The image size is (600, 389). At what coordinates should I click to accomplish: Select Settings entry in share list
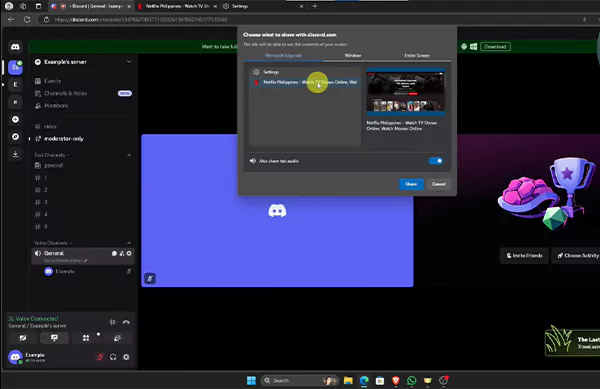[x=305, y=72]
